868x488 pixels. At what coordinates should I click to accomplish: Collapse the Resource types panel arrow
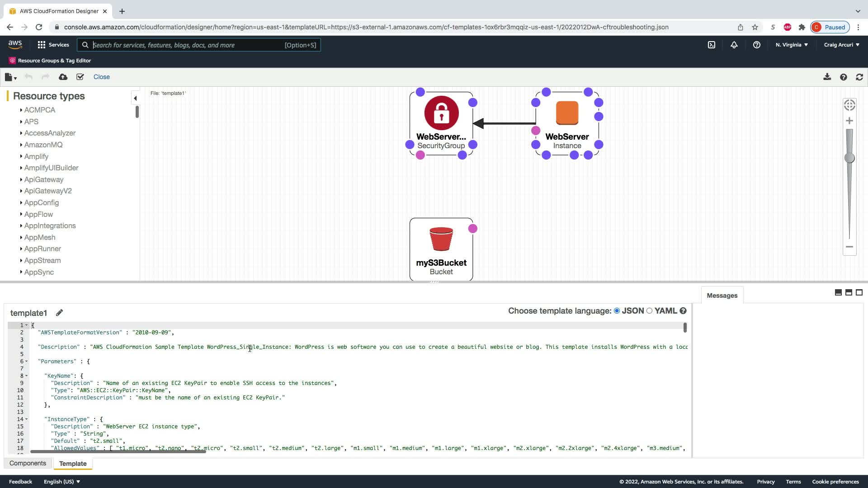(135, 98)
